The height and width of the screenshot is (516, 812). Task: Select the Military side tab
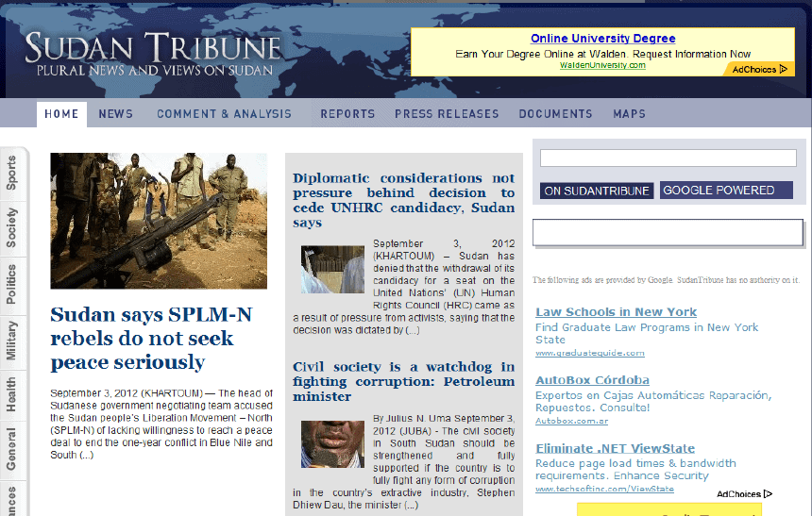12,341
